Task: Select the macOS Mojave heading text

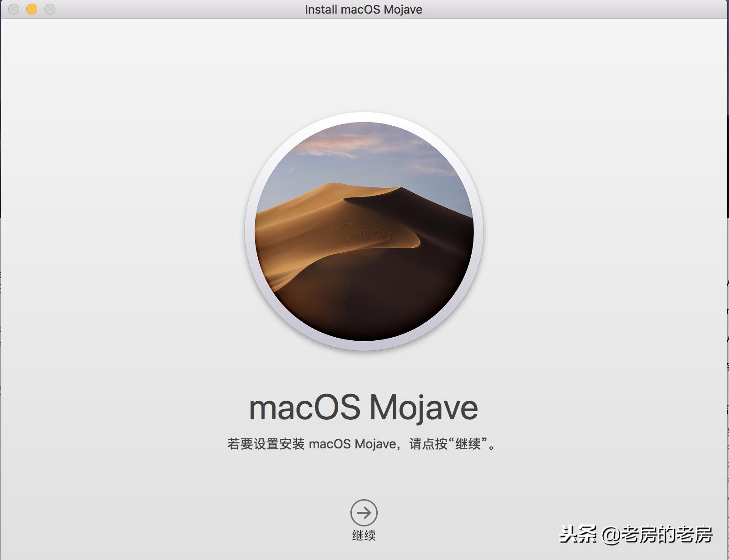Action: tap(363, 407)
